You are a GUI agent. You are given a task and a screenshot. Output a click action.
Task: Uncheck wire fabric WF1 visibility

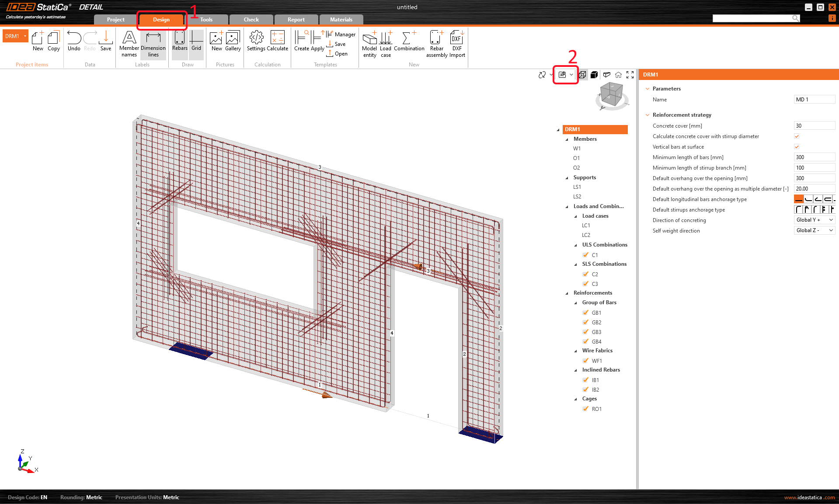point(585,361)
